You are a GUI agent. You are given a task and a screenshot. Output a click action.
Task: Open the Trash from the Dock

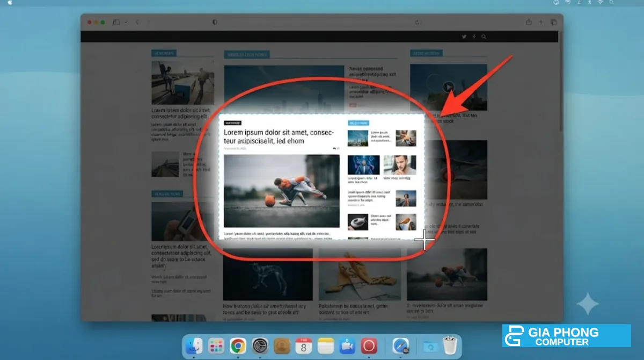449,346
